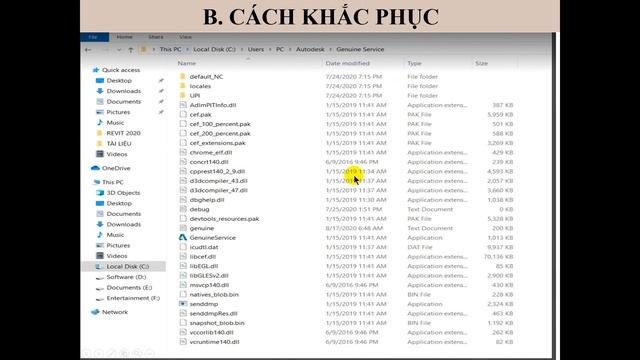Select file name libGLESv2.dll
The width and height of the screenshot is (640, 360).
coord(209,276)
